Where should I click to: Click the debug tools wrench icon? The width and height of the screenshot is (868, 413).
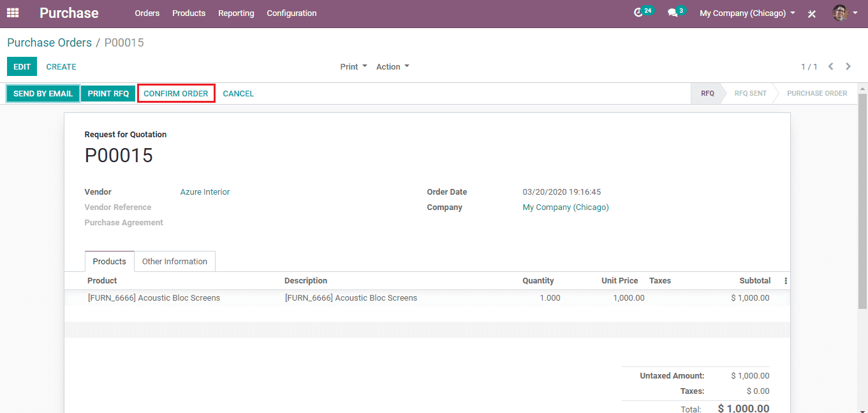click(812, 13)
